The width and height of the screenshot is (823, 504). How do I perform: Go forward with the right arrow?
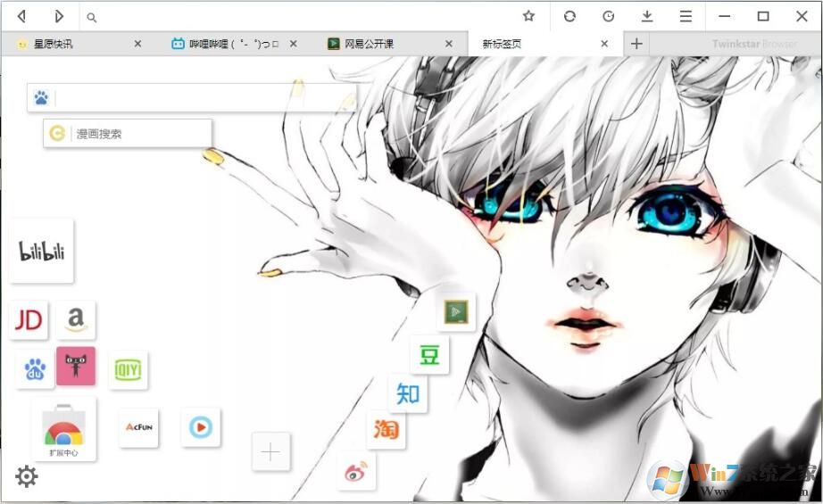coord(59,17)
